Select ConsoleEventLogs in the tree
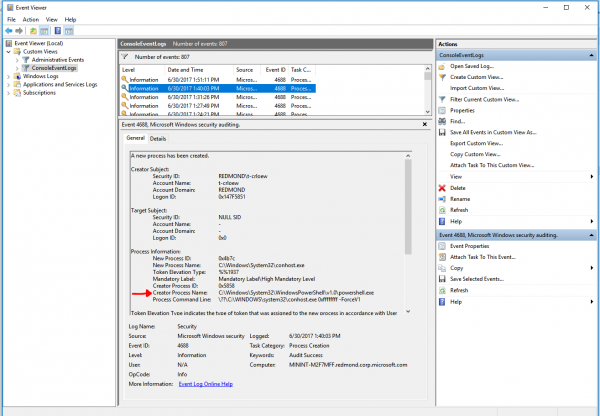 [54, 68]
